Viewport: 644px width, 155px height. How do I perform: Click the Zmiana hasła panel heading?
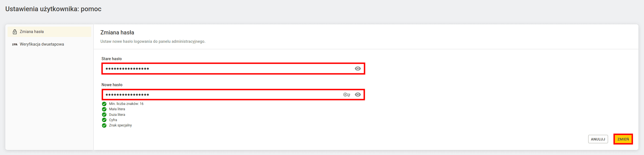pyautogui.click(x=117, y=32)
